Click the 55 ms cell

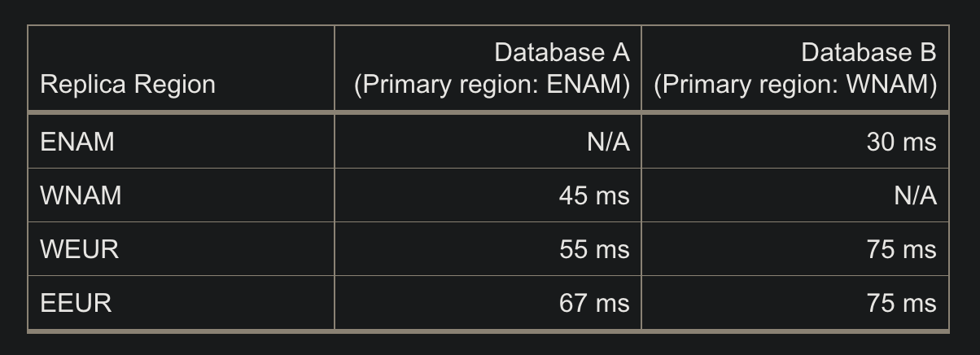point(594,249)
